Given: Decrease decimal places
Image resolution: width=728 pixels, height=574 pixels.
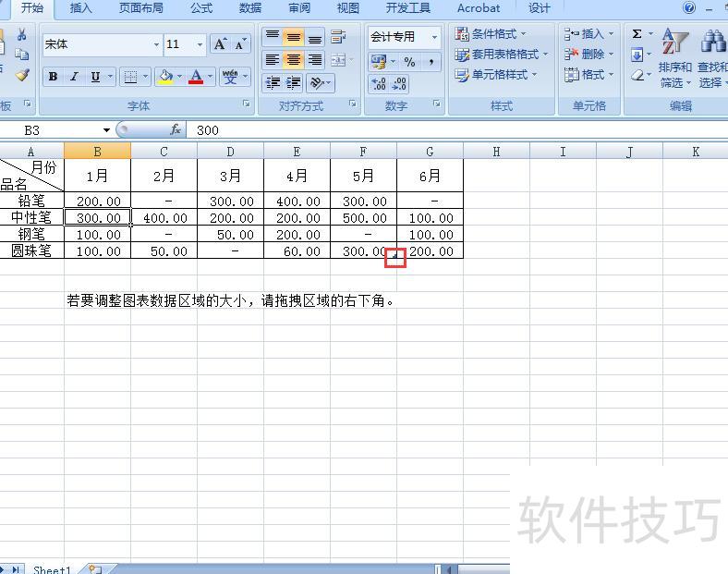Looking at the screenshot, I should click(x=399, y=83).
